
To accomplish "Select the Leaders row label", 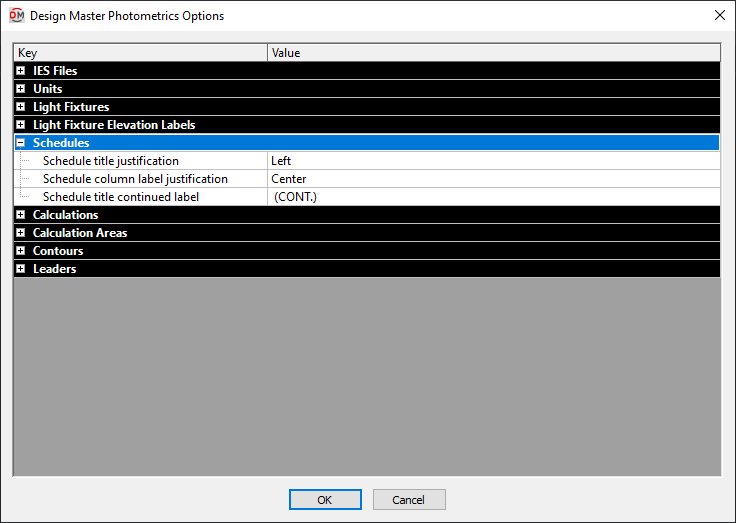I will click(x=54, y=269).
